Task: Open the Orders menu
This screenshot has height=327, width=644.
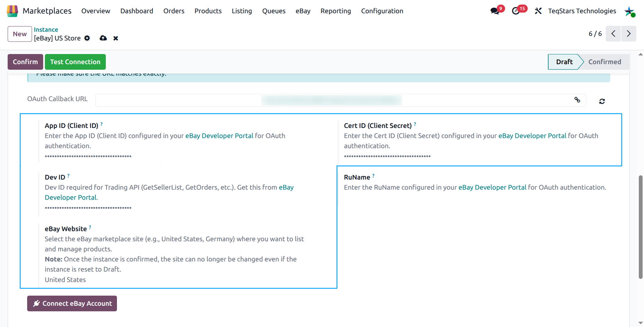Action: coord(174,11)
